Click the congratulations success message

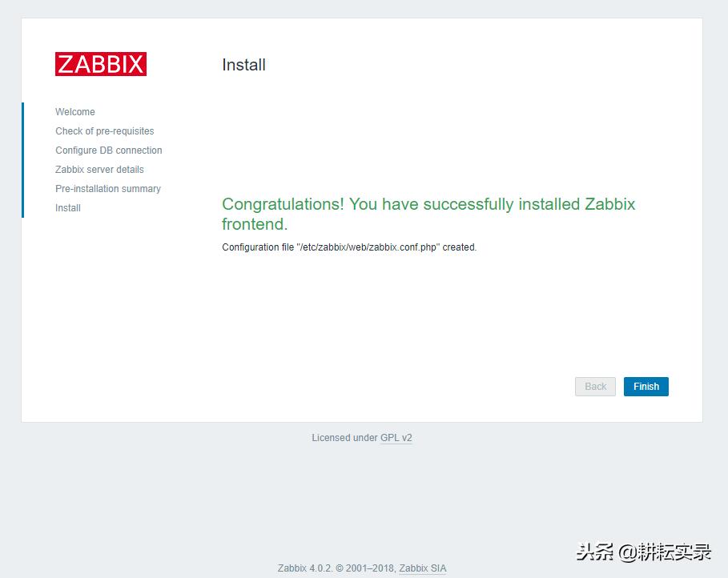coord(428,214)
